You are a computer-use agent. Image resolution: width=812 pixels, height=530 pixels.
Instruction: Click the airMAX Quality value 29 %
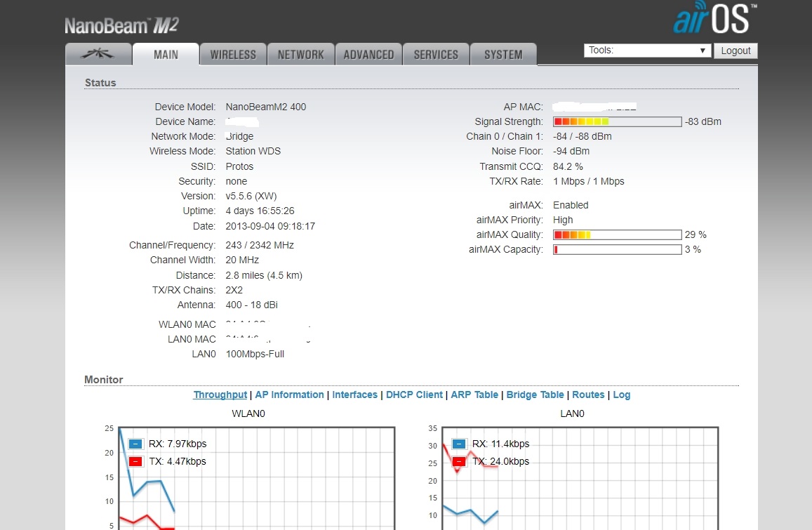click(695, 234)
